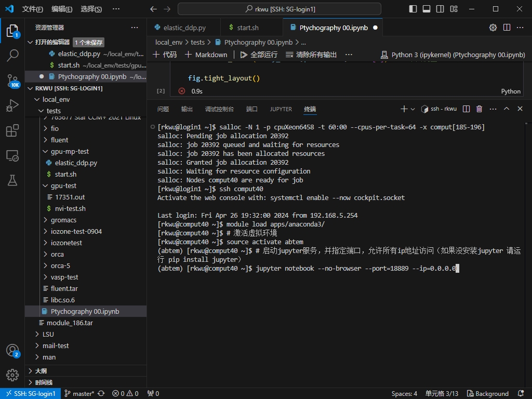Switch to the JUPYTER panel tab
This screenshot has height=399, width=532.
(281, 109)
